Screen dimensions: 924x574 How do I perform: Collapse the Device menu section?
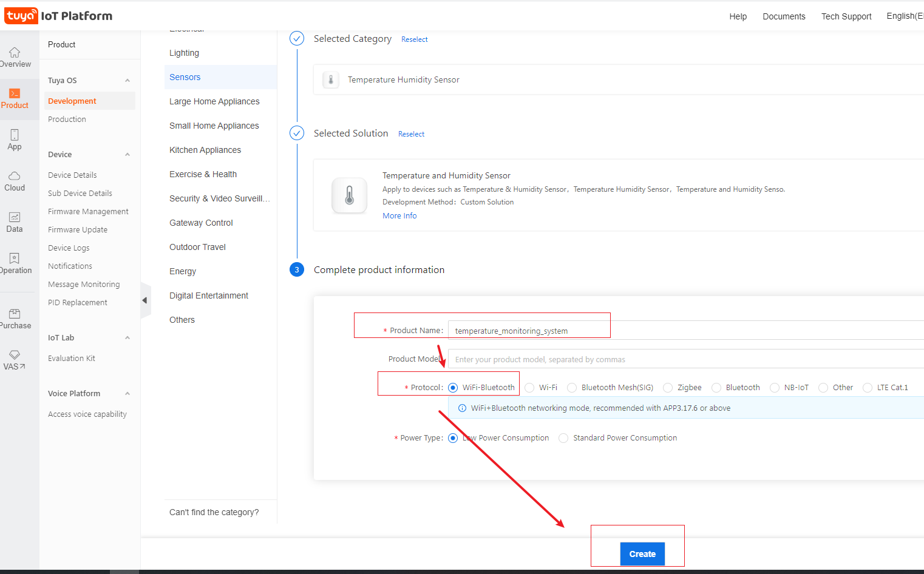(x=127, y=155)
